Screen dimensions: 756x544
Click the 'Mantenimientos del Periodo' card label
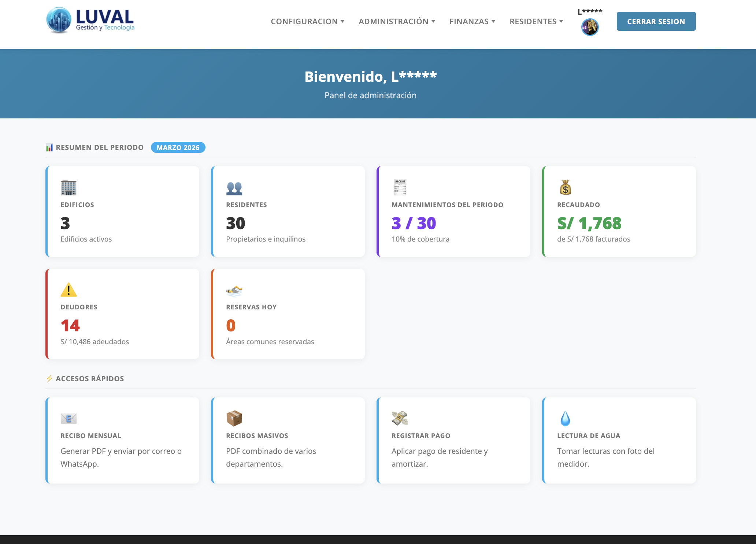click(447, 205)
